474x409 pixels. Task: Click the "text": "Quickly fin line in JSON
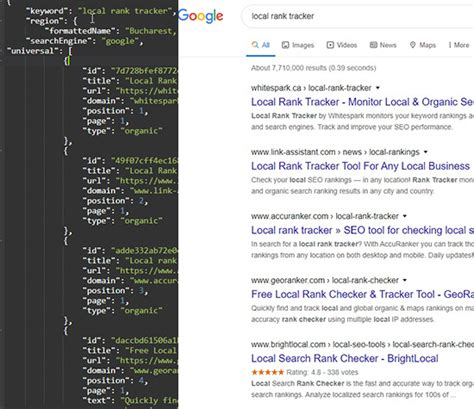pyautogui.click(x=130, y=401)
